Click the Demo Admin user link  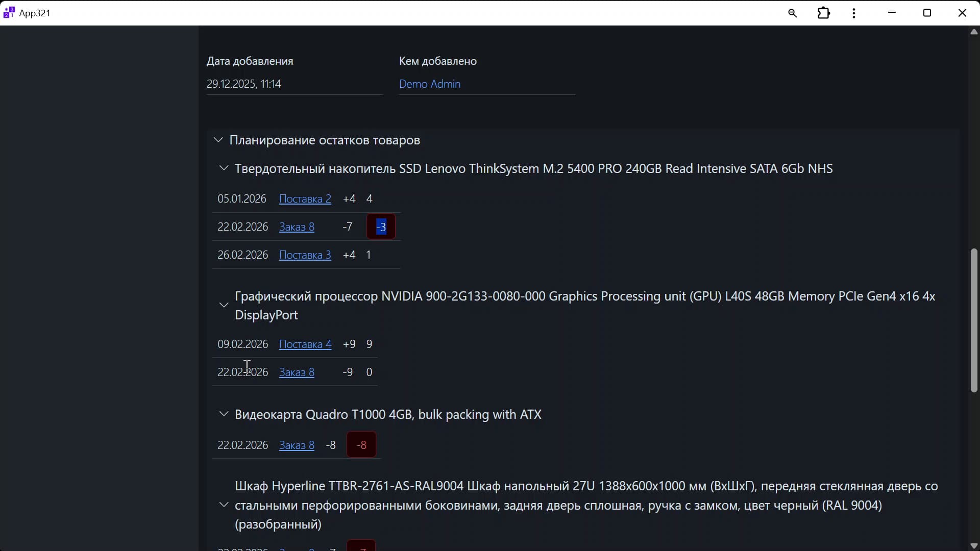pyautogui.click(x=430, y=84)
